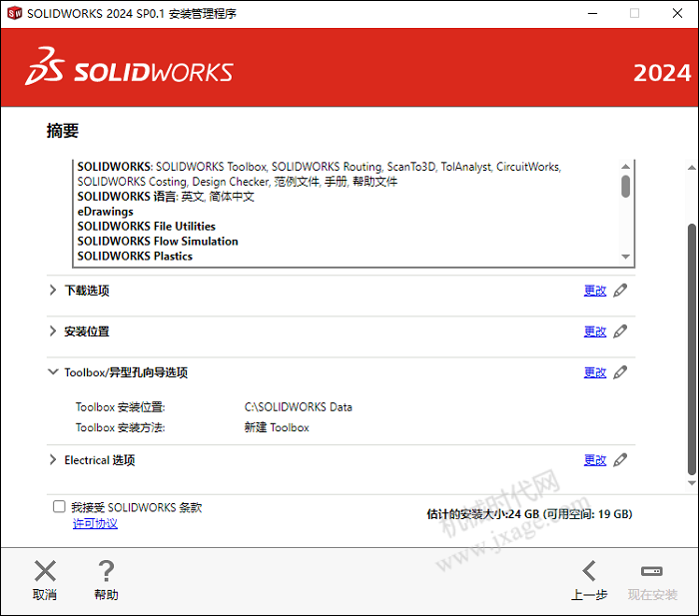Viewport: 699px width, 616px height.
Task: Click the pencil icon for 下载选项
Action: tap(620, 291)
